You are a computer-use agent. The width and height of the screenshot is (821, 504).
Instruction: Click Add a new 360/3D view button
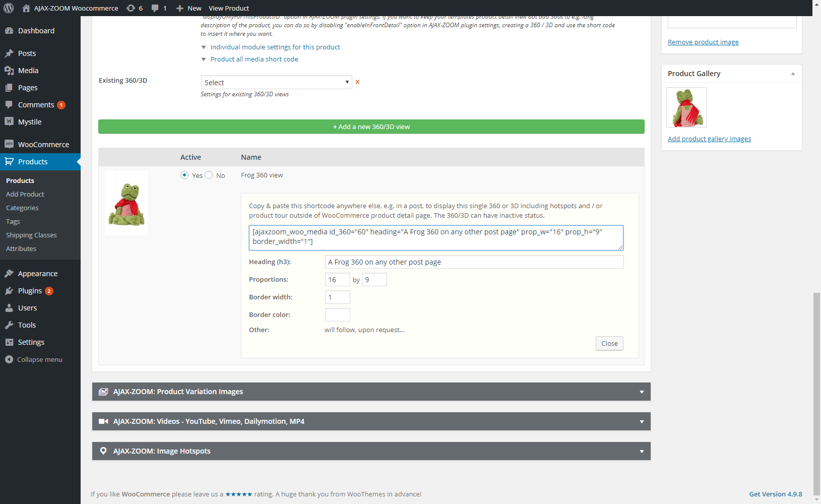(x=371, y=127)
